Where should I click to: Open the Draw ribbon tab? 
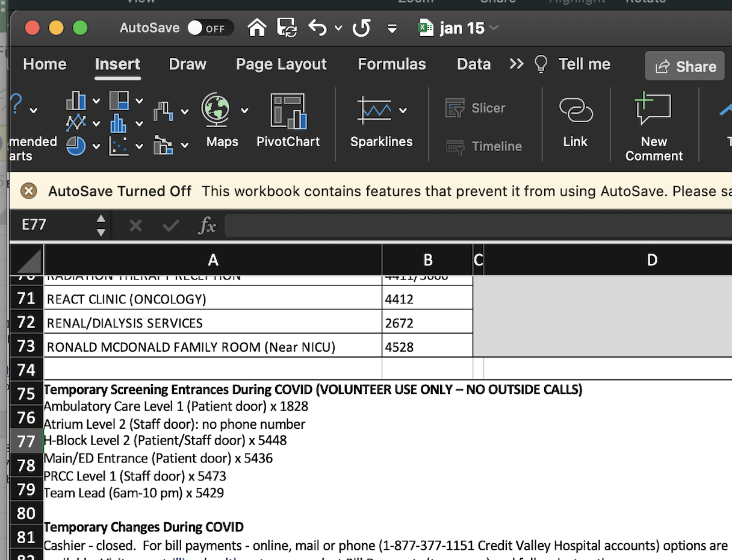pyautogui.click(x=187, y=64)
